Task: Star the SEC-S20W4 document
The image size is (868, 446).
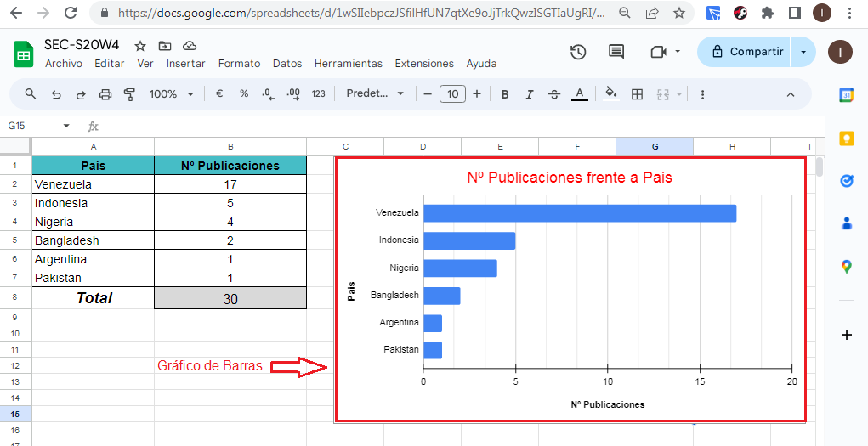Action: 140,46
